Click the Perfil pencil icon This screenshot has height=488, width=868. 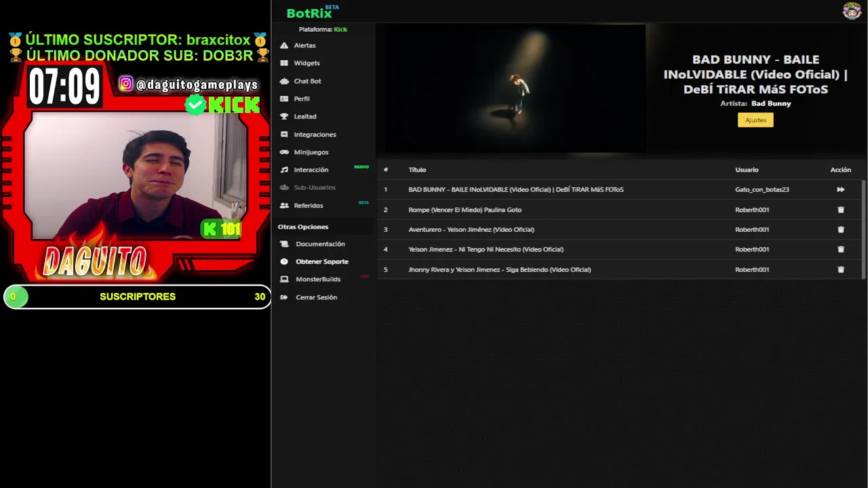pyautogui.click(x=284, y=99)
